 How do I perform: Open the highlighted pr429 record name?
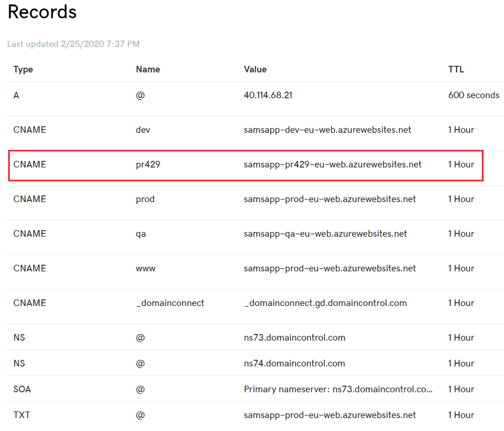[148, 165]
